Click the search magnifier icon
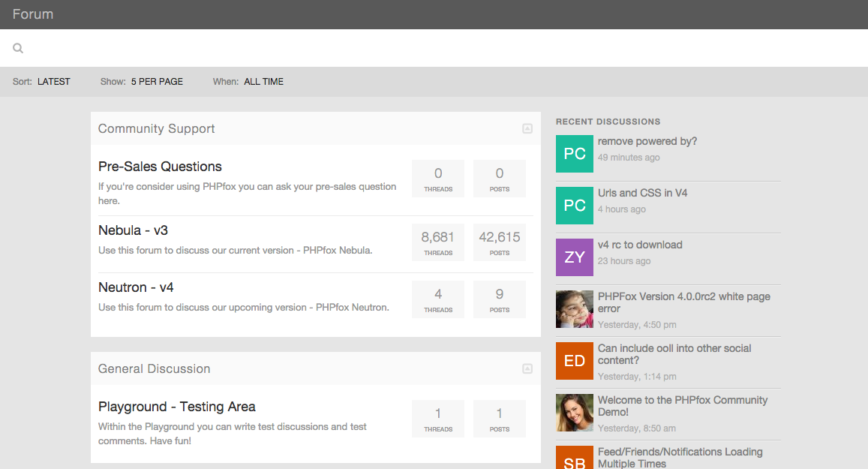This screenshot has width=868, height=469. [x=18, y=48]
